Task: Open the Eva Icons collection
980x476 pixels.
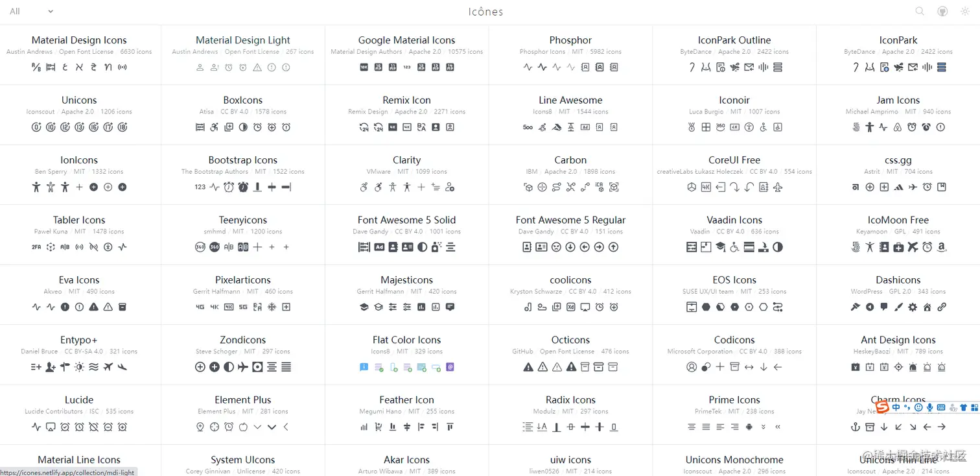Action: [79, 280]
